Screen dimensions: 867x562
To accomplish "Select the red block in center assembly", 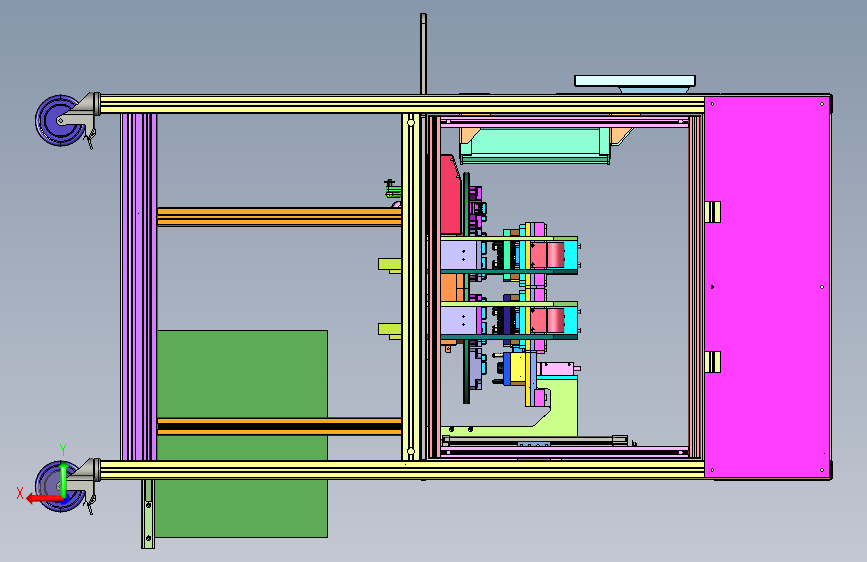I will [x=451, y=195].
